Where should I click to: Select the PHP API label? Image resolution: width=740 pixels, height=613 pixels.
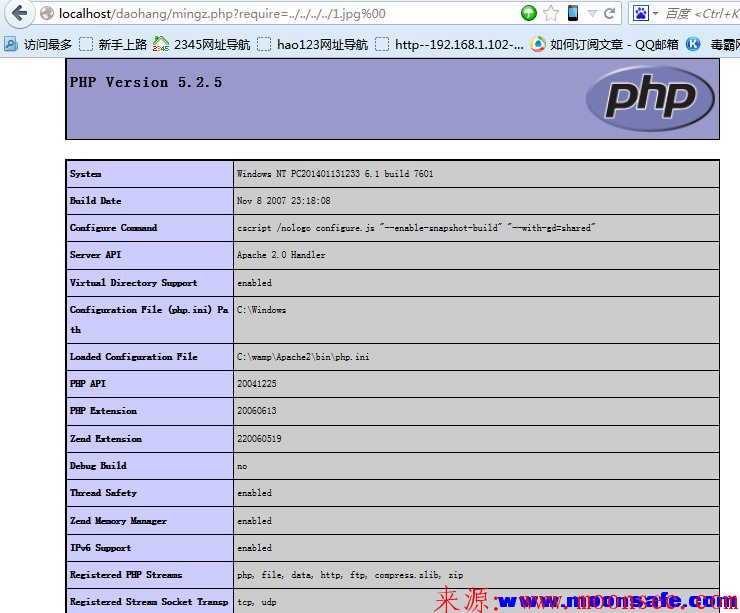tap(88, 384)
